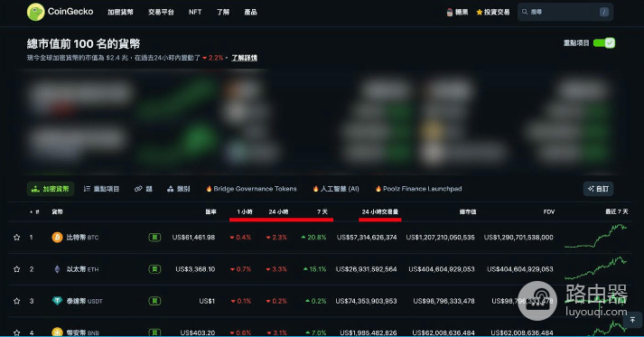Open the Bitcoin 7-day sparkline chart
644x337 pixels.
coord(596,237)
